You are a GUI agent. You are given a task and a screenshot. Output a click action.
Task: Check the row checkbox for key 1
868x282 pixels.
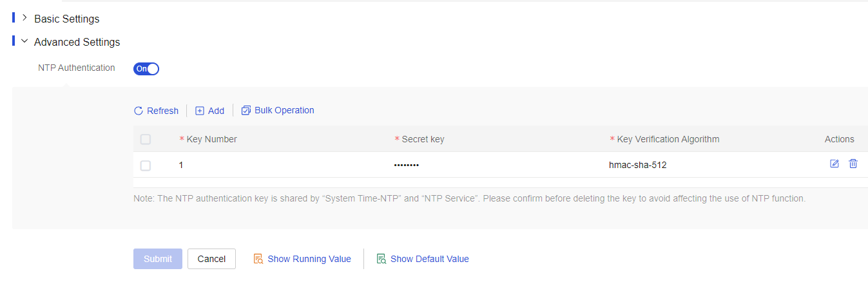[x=146, y=165]
